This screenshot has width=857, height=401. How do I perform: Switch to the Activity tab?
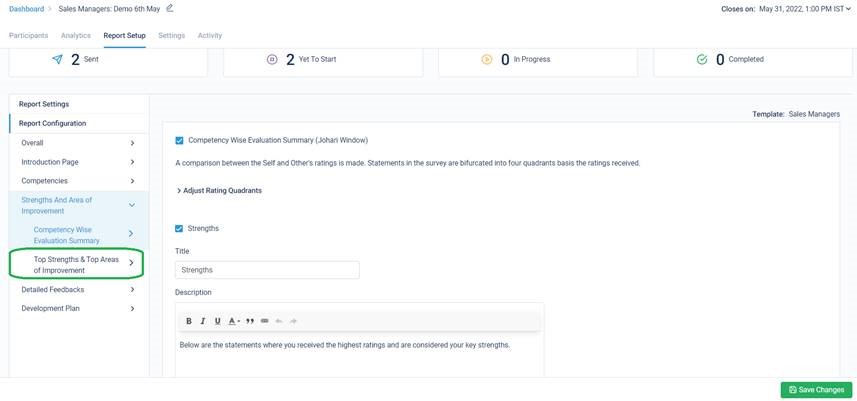210,36
